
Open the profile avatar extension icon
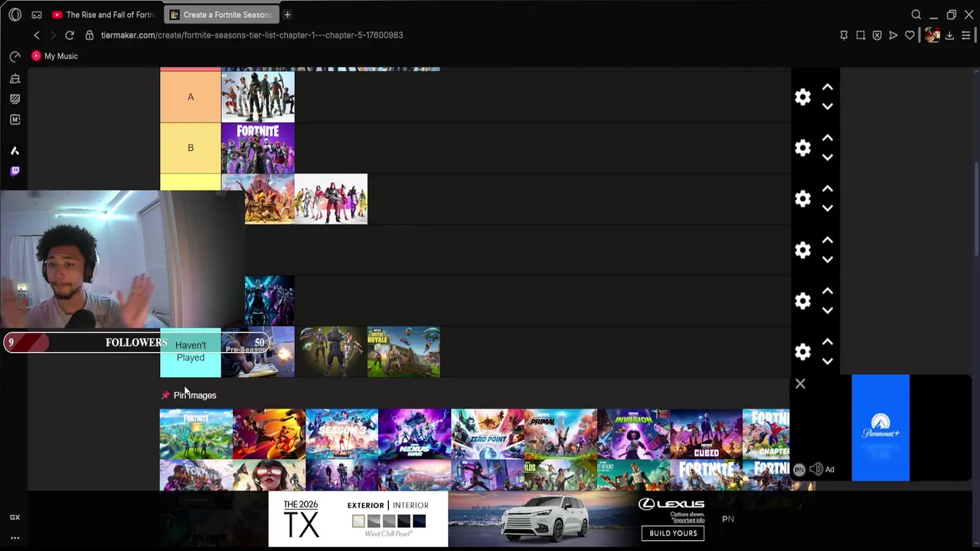click(x=932, y=35)
